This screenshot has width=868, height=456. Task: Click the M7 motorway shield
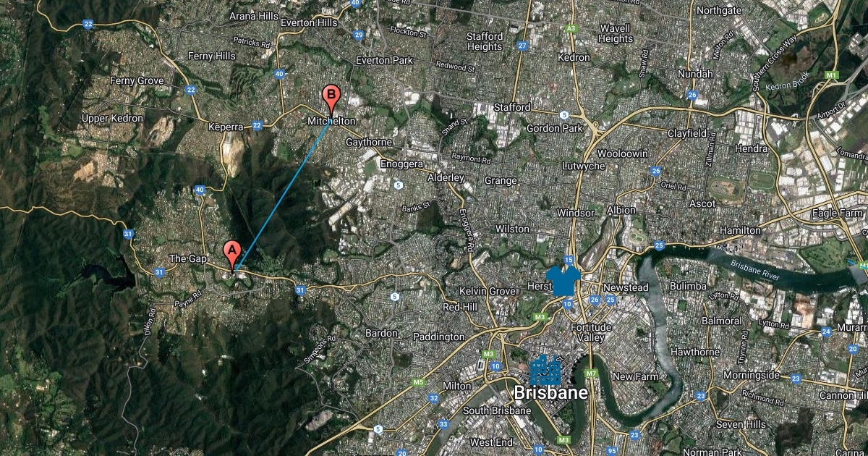pos(591,373)
